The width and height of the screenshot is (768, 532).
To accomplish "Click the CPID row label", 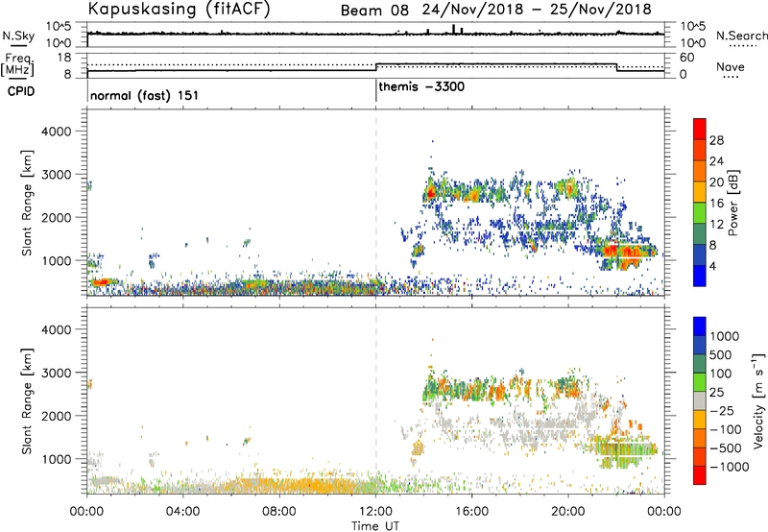I will point(21,91).
